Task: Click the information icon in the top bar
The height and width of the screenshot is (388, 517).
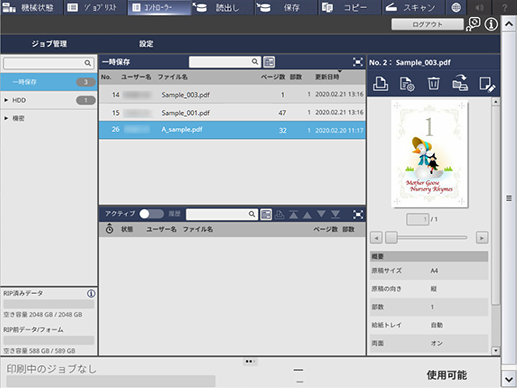Action: [491, 24]
